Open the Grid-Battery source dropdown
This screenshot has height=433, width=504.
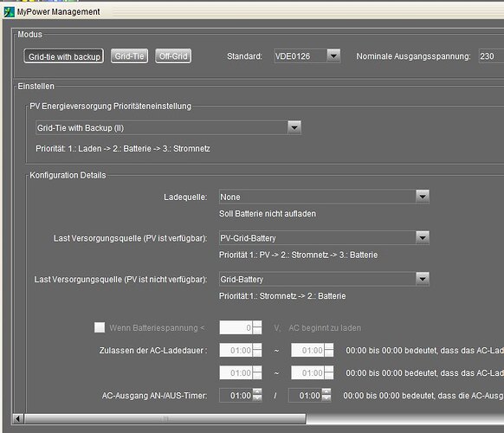point(423,279)
